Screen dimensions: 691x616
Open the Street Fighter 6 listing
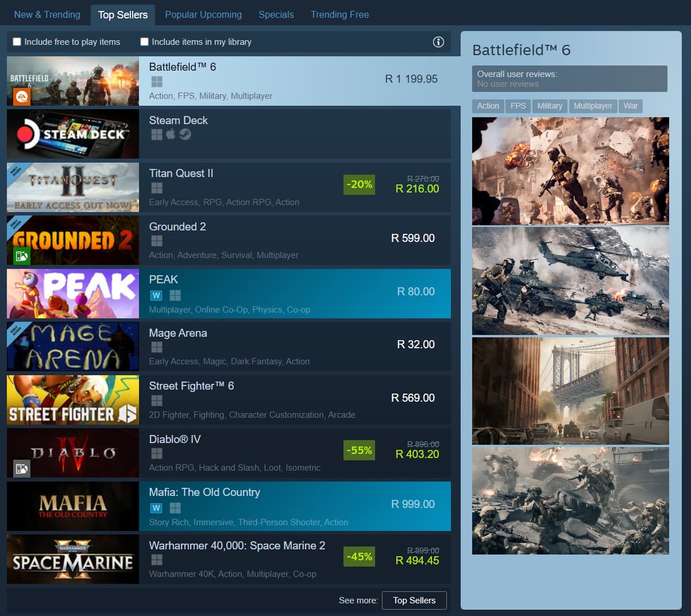(229, 400)
